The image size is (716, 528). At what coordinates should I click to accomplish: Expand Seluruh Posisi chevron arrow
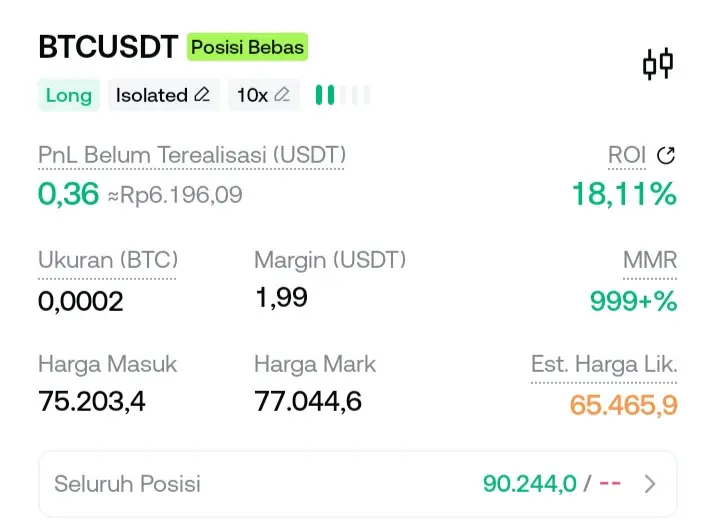[650, 484]
